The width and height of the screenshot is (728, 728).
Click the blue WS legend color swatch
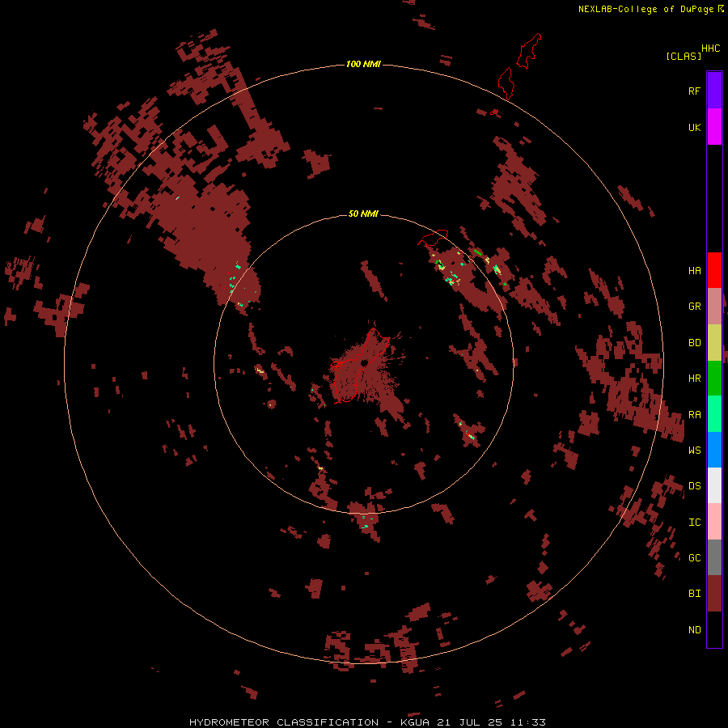point(714,450)
